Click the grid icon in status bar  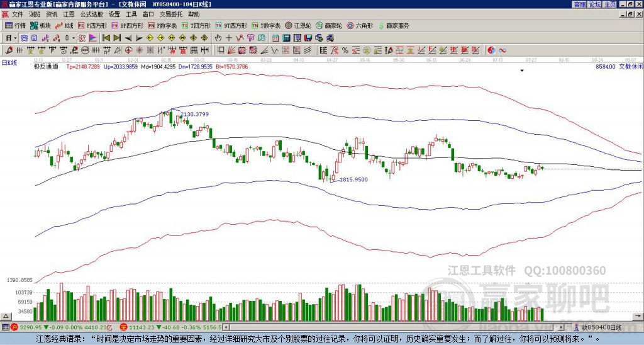(5, 327)
